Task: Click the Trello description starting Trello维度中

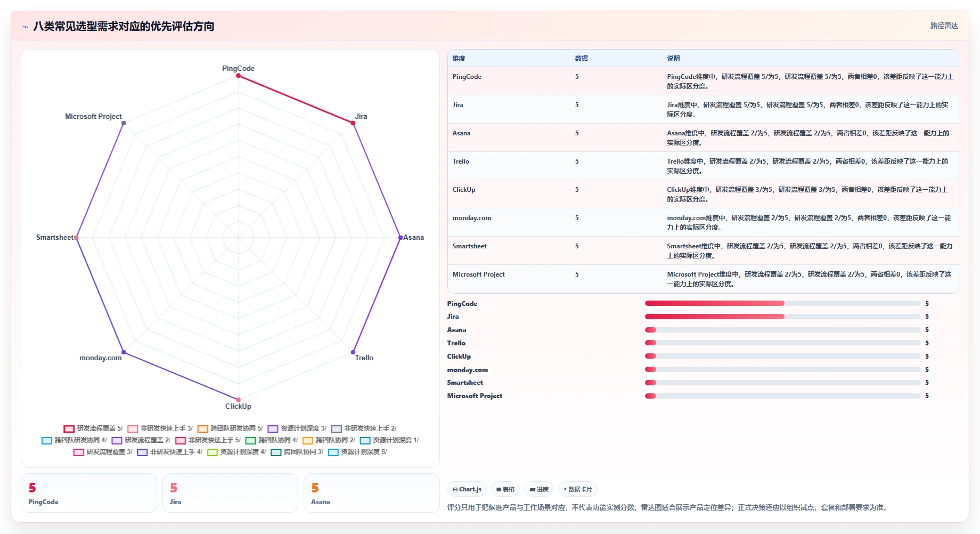Action: point(807,166)
